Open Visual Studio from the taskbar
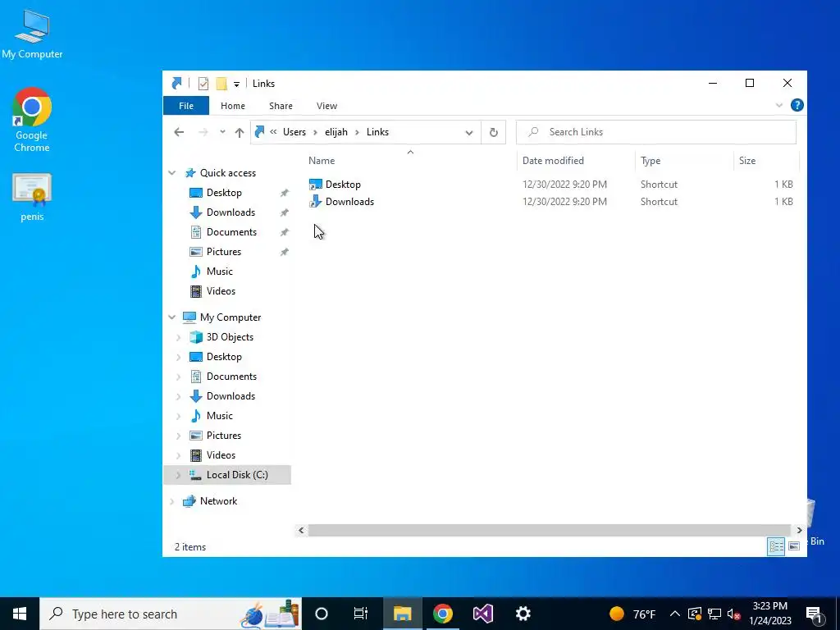This screenshot has width=840, height=630. pyautogui.click(x=482, y=614)
